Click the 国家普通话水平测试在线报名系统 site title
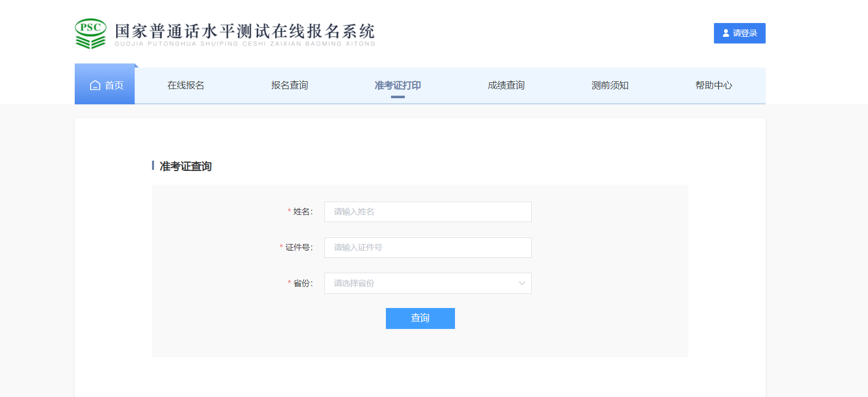The image size is (868, 397). (245, 32)
